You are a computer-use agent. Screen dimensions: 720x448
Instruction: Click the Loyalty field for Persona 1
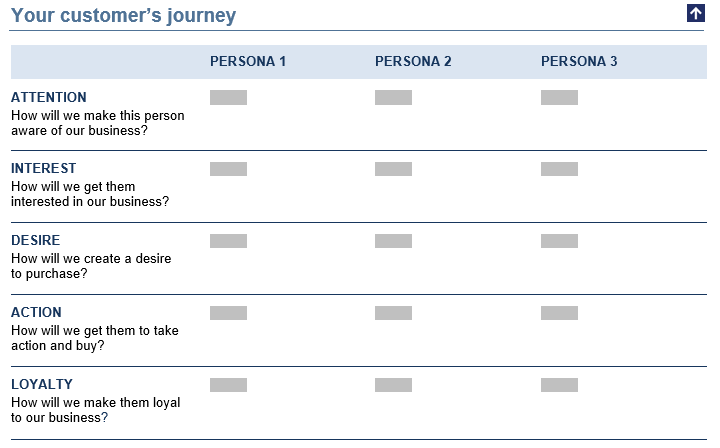tap(228, 385)
